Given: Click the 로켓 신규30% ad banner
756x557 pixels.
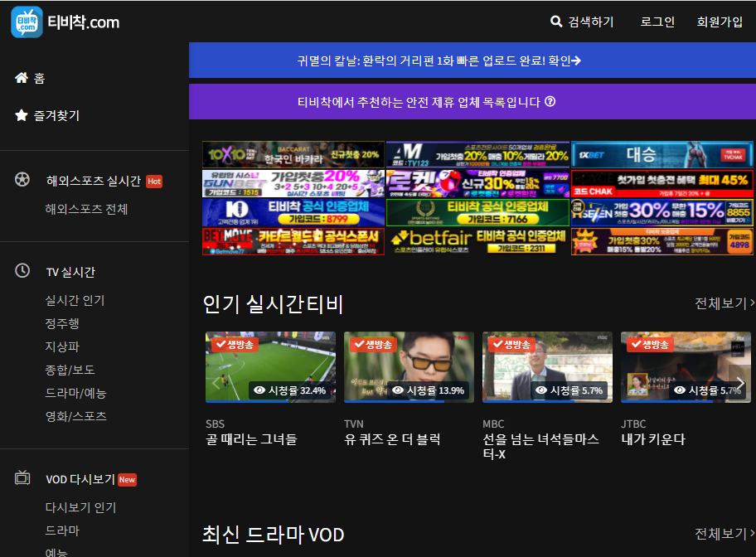Looking at the screenshot, I should pyautogui.click(x=477, y=183).
